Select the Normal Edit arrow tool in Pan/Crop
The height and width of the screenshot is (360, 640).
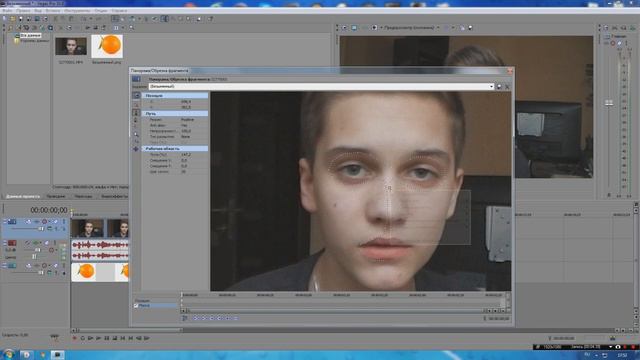pos(136,104)
